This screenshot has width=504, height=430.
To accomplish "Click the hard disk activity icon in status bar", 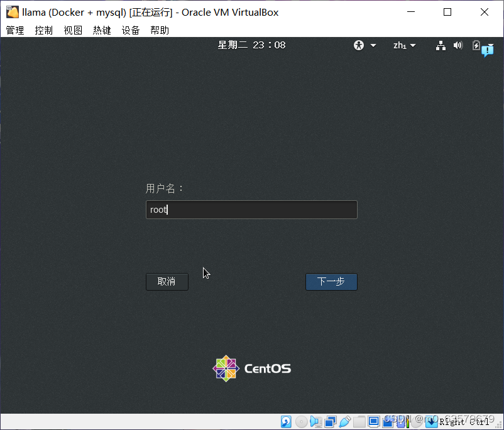I will coord(286,421).
